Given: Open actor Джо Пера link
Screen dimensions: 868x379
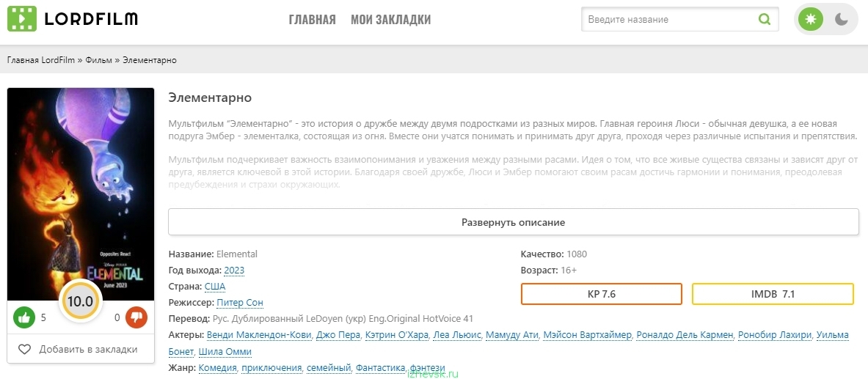Looking at the screenshot, I should (x=338, y=335).
